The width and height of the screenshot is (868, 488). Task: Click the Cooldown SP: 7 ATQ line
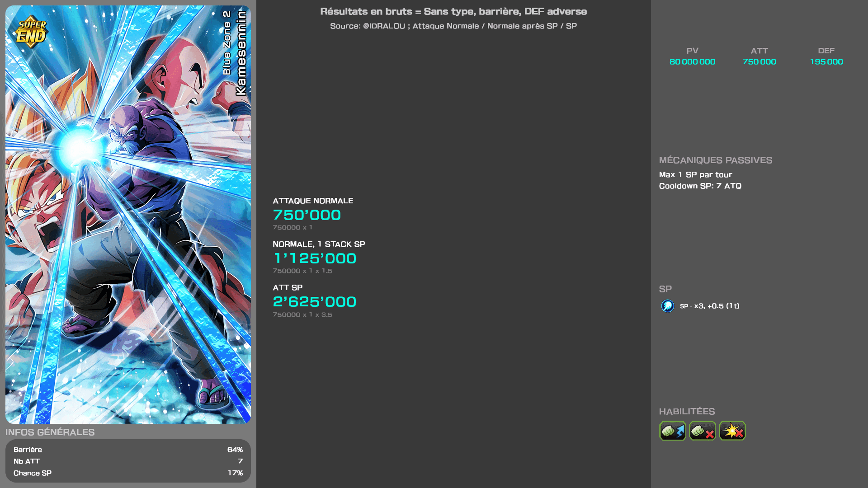point(700,186)
